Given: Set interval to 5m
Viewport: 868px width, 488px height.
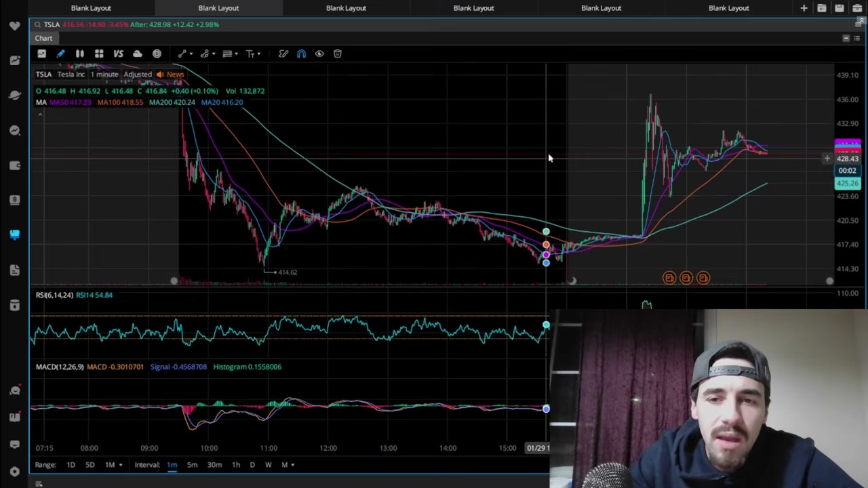Looking at the screenshot, I should tap(192, 465).
